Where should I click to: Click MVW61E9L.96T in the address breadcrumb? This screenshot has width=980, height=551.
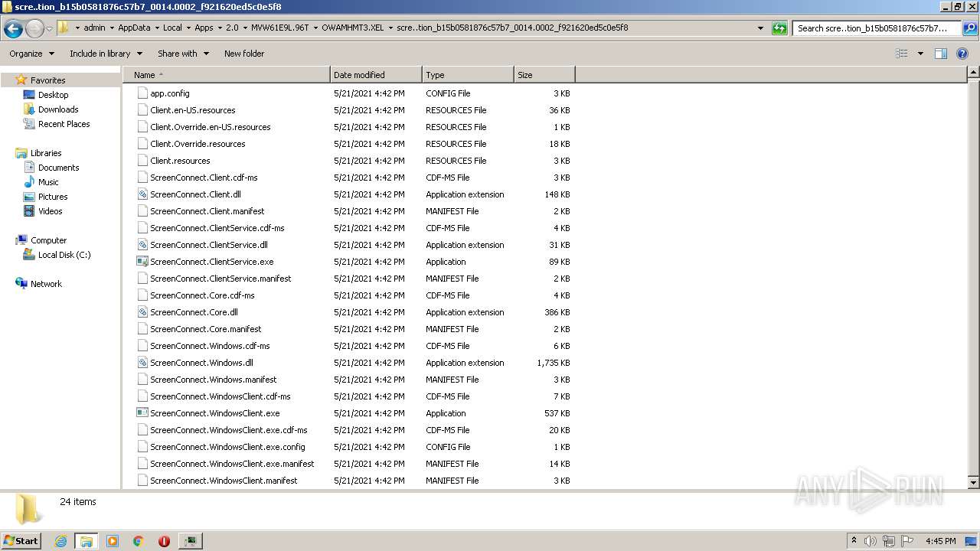(279, 28)
